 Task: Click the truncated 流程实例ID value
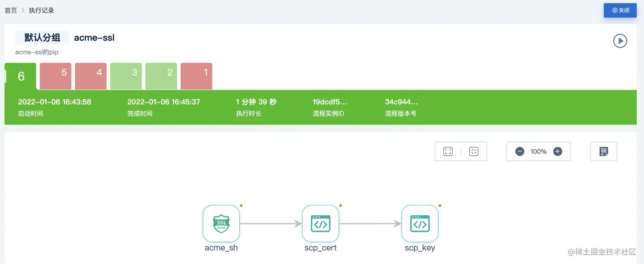[330, 102]
